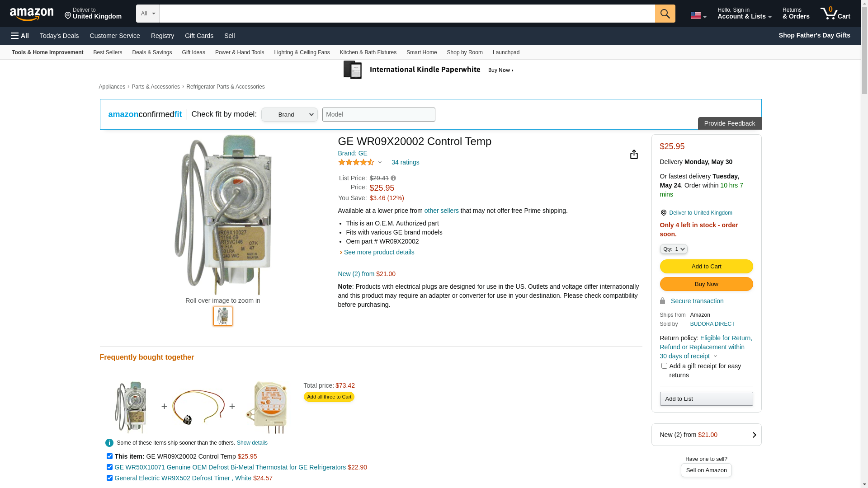Uncheck the 'This item' GE WR09X20002 checkbox

coord(109,456)
